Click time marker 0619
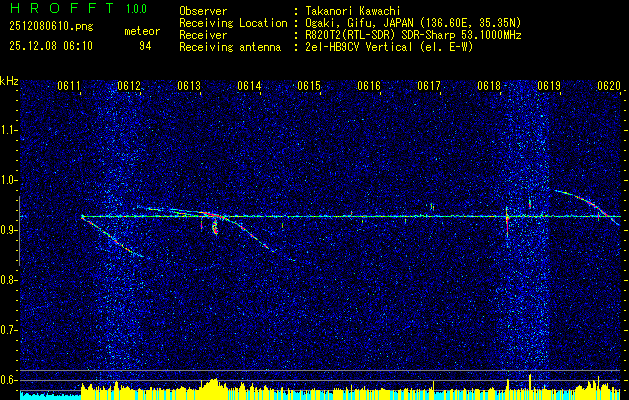This screenshot has height=400, width=629. pos(549,86)
